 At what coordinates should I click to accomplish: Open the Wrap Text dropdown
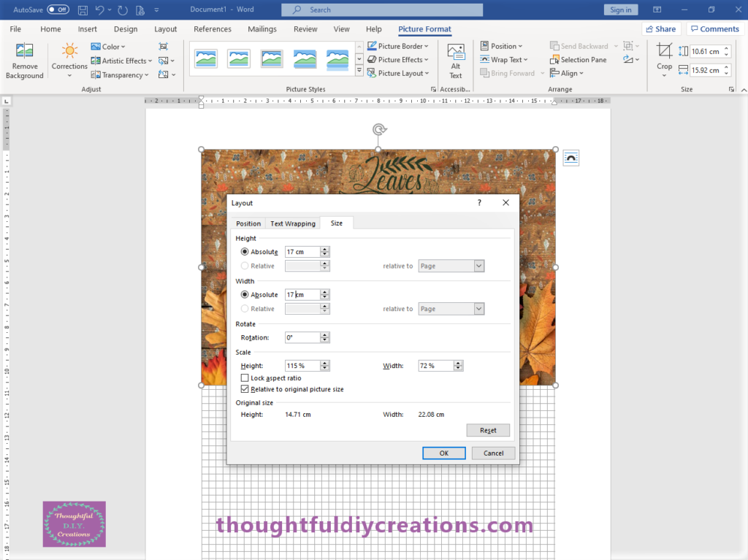click(x=502, y=60)
